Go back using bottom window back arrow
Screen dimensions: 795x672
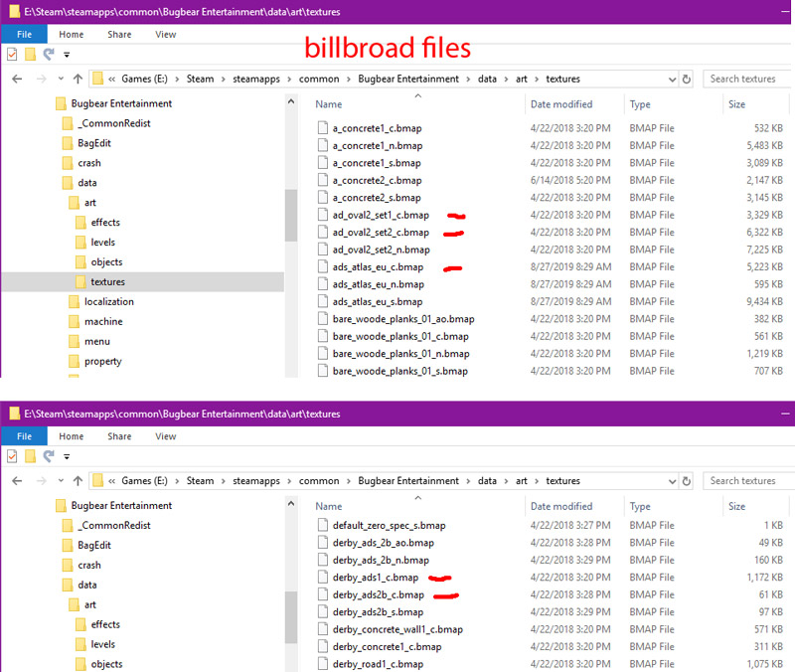tap(17, 481)
